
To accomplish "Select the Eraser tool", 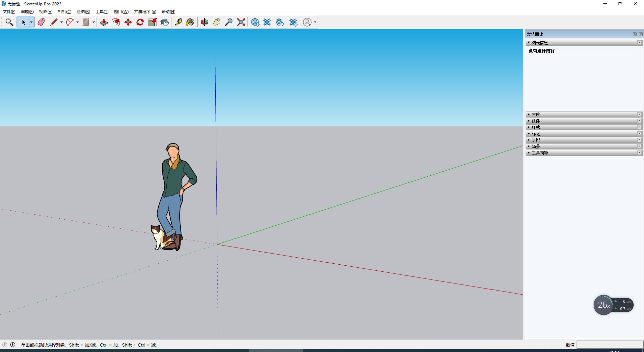I will click(x=41, y=22).
